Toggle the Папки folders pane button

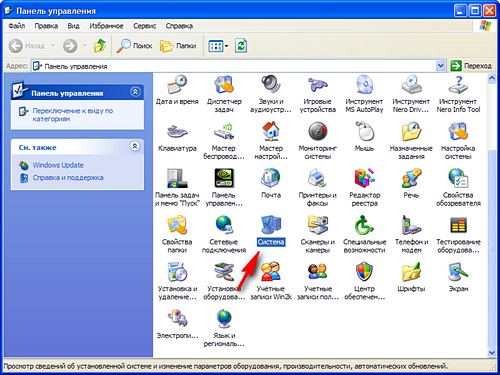[x=178, y=46]
